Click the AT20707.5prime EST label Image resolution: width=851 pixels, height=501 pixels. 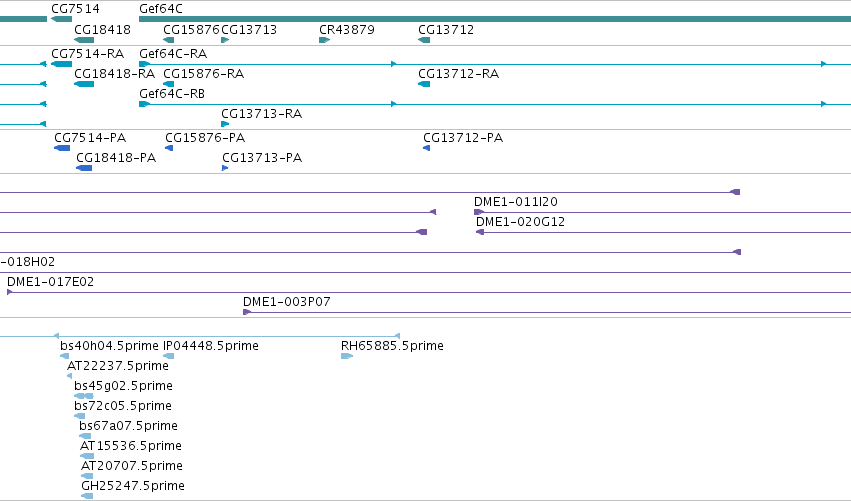(x=131, y=467)
